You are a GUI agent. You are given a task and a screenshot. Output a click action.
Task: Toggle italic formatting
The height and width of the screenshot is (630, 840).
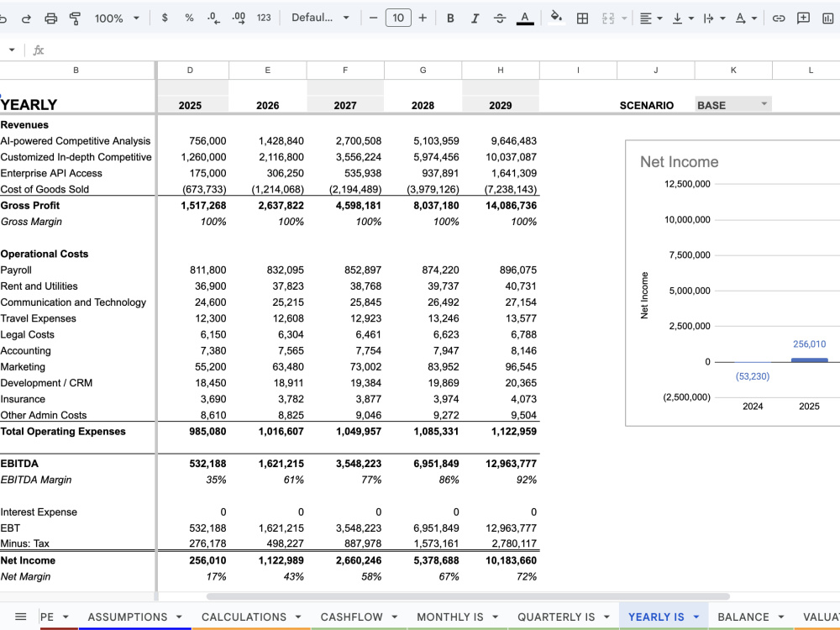click(x=475, y=18)
